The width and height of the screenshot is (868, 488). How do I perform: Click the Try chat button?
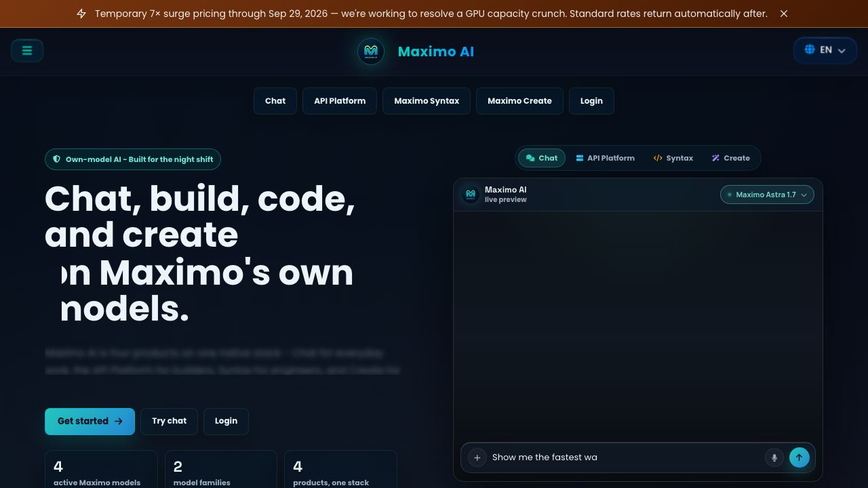click(x=169, y=422)
